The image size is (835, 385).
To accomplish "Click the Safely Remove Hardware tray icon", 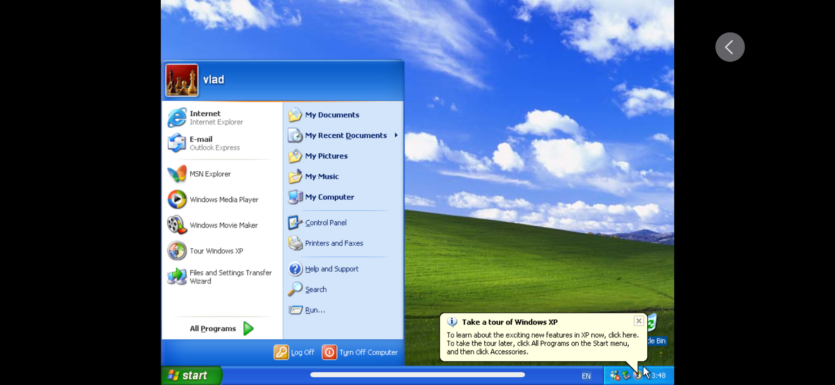I will click(627, 375).
